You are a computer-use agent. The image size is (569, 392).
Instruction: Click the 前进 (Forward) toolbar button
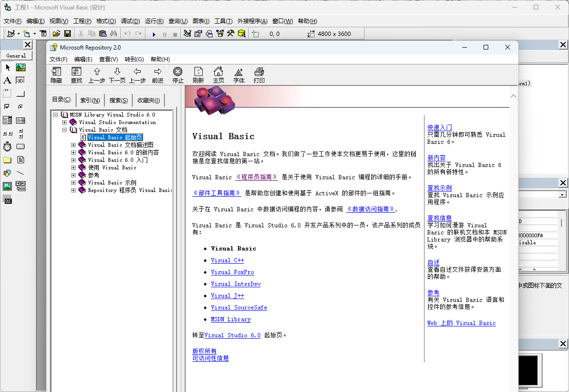point(158,75)
